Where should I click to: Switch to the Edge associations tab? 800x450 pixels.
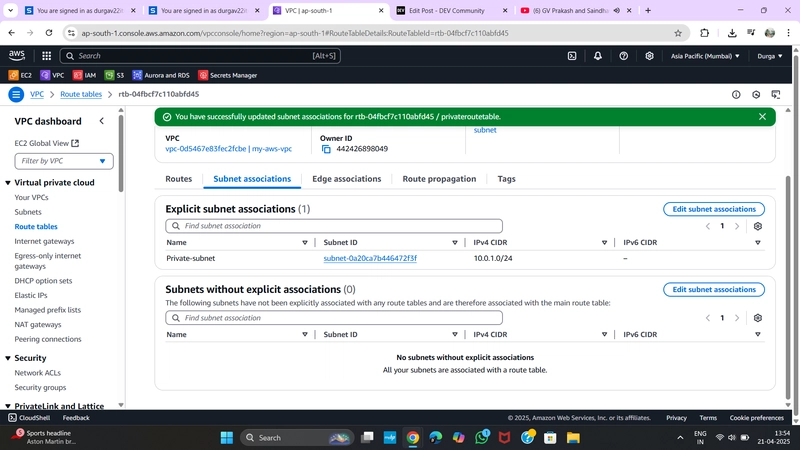pos(346,179)
